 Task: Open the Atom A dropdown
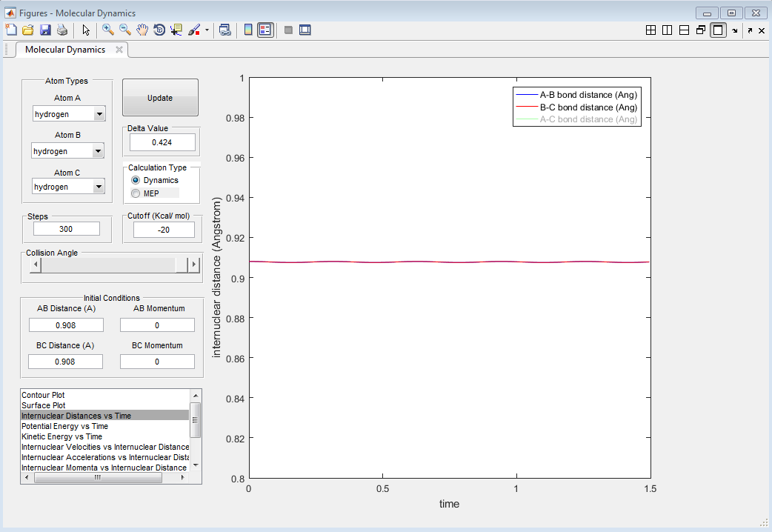pyautogui.click(x=99, y=114)
